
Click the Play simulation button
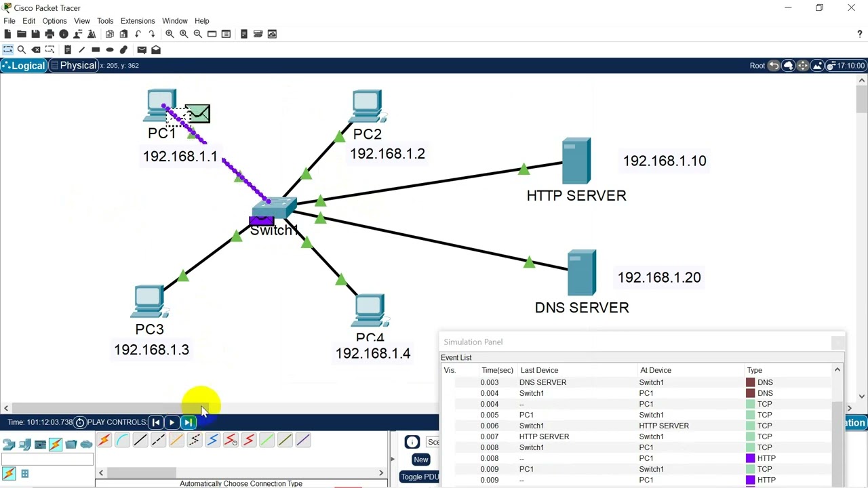[172, 422]
